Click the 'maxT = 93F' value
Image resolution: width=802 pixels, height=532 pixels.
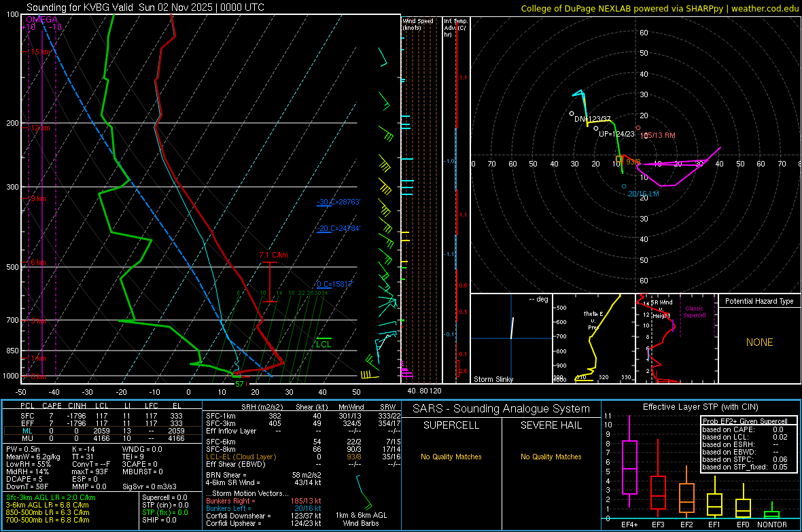[90, 472]
